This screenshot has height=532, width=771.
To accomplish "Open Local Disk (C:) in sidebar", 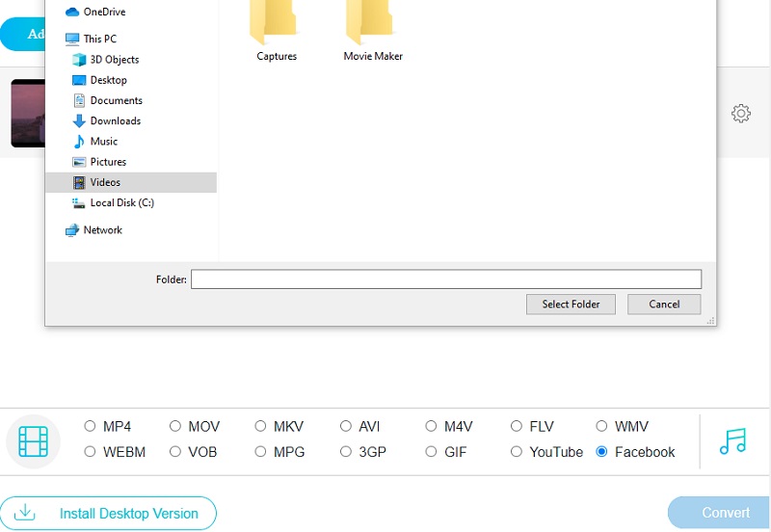I will [x=121, y=203].
